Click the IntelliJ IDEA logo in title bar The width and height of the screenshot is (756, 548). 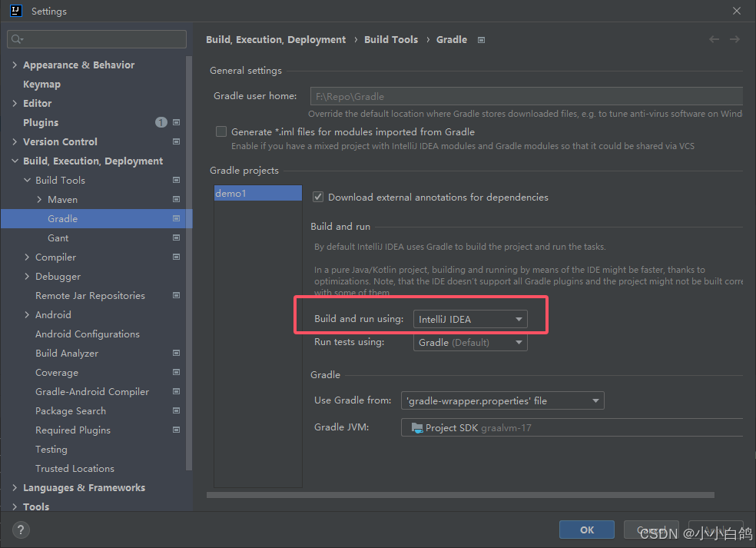pos(16,11)
